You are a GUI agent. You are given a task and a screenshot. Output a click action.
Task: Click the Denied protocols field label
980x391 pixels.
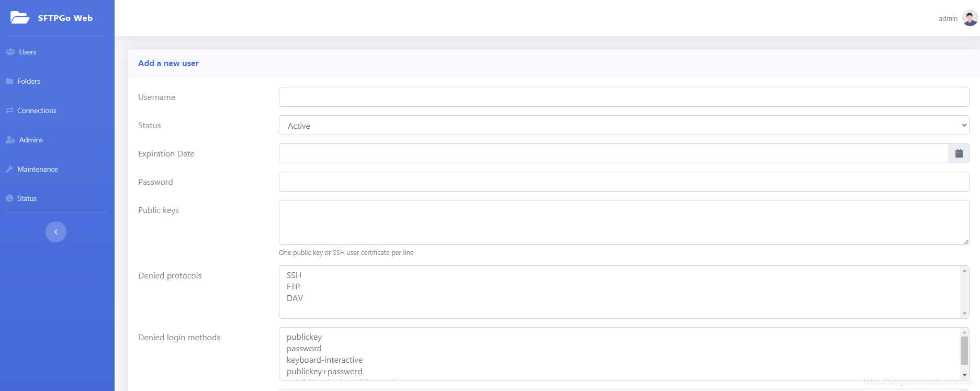[x=170, y=275]
